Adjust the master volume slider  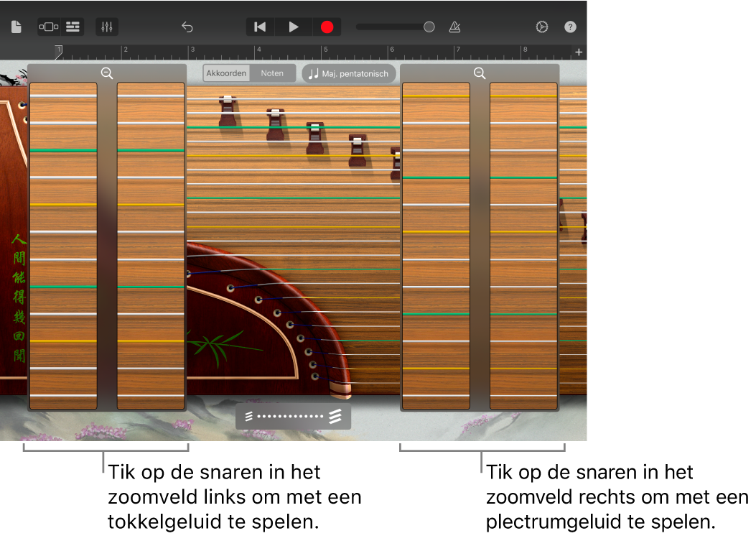pyautogui.click(x=429, y=27)
